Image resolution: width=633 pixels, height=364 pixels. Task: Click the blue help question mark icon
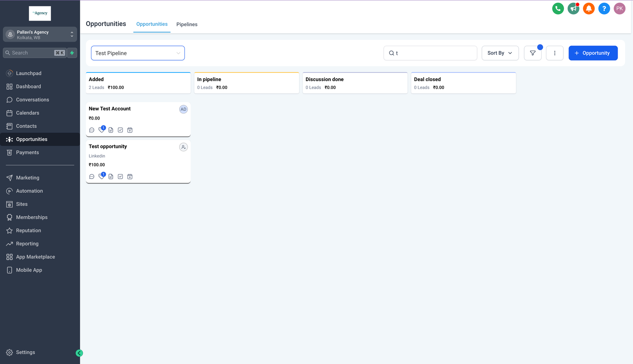pyautogui.click(x=604, y=9)
